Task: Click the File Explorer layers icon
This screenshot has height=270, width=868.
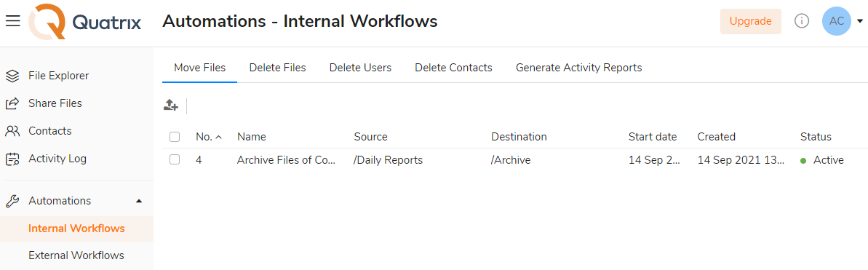Action: point(12,76)
